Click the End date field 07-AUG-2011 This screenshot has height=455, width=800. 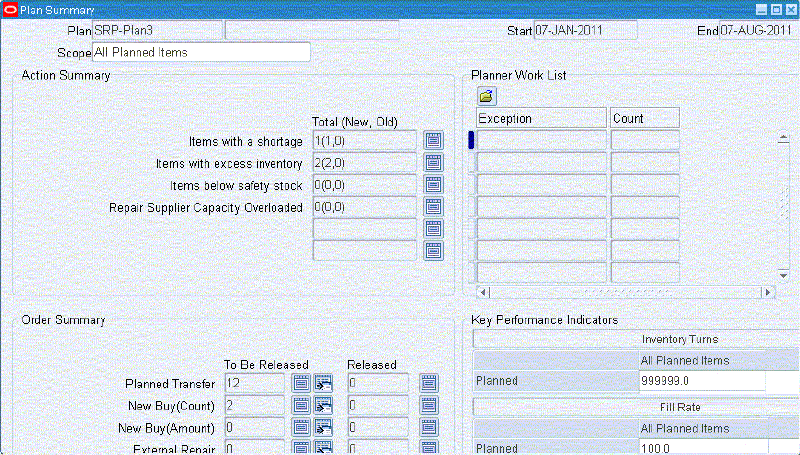[757, 30]
